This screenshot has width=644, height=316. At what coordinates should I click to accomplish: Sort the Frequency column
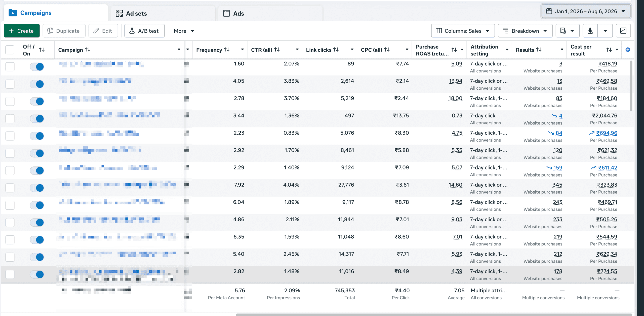pos(227,50)
